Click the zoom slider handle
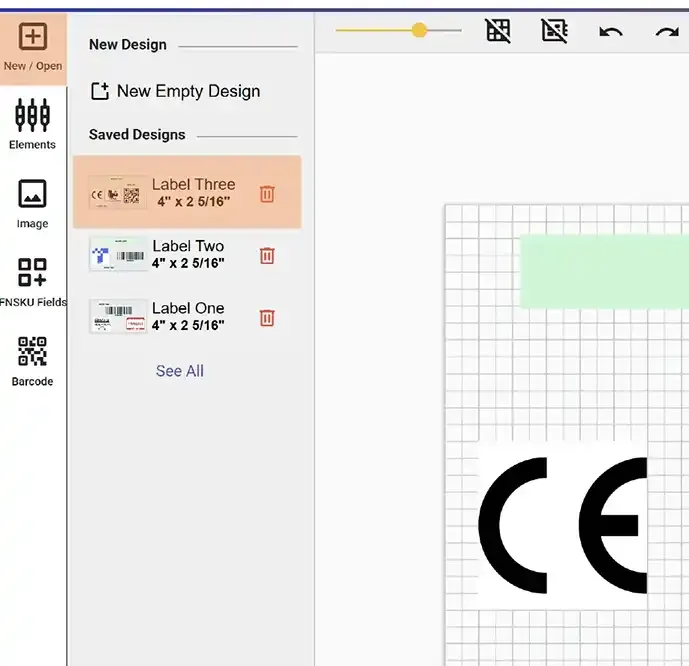The height and width of the screenshot is (666, 689). (419, 30)
